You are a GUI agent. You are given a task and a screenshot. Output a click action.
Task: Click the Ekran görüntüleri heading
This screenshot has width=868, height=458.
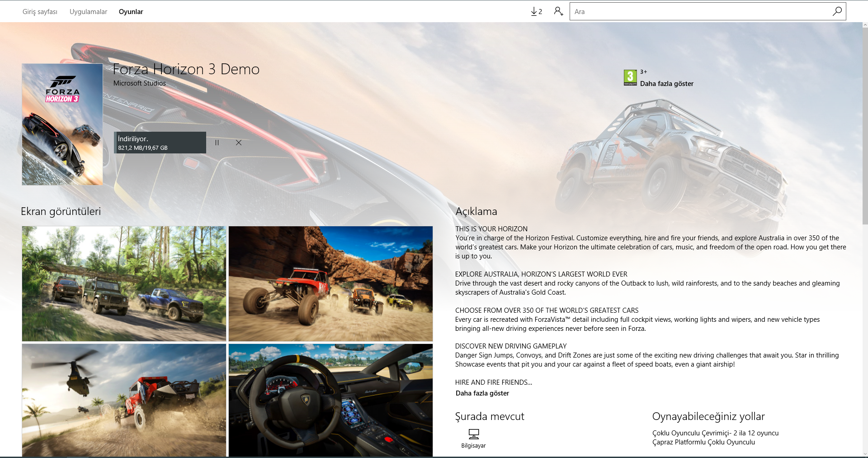(61, 211)
